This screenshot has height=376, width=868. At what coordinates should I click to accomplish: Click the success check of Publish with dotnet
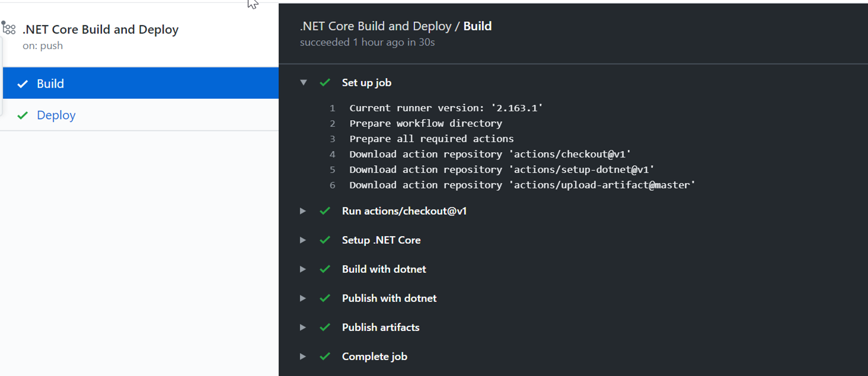pyautogui.click(x=325, y=298)
